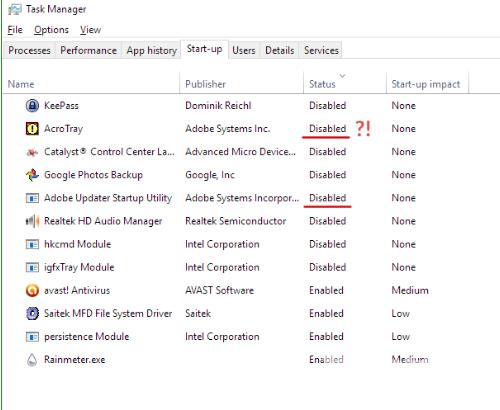This screenshot has height=410, width=500.
Task: Click the Rainmeter.exe droplet icon
Action: tap(32, 360)
